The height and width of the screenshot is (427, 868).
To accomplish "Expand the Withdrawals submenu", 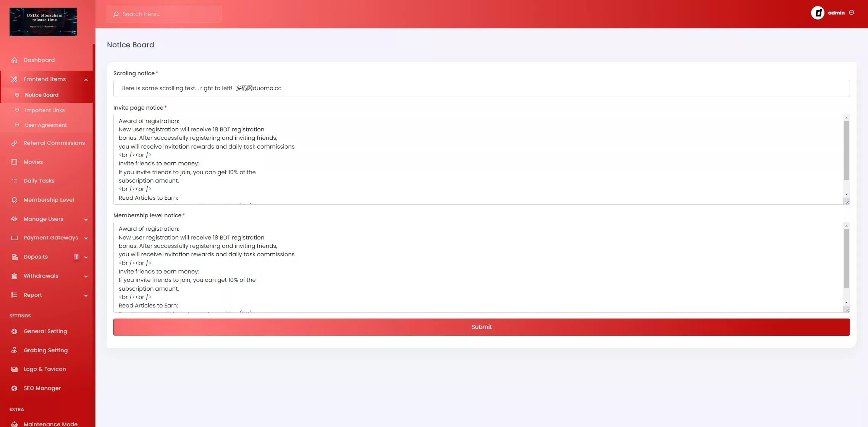I will 86,276.
